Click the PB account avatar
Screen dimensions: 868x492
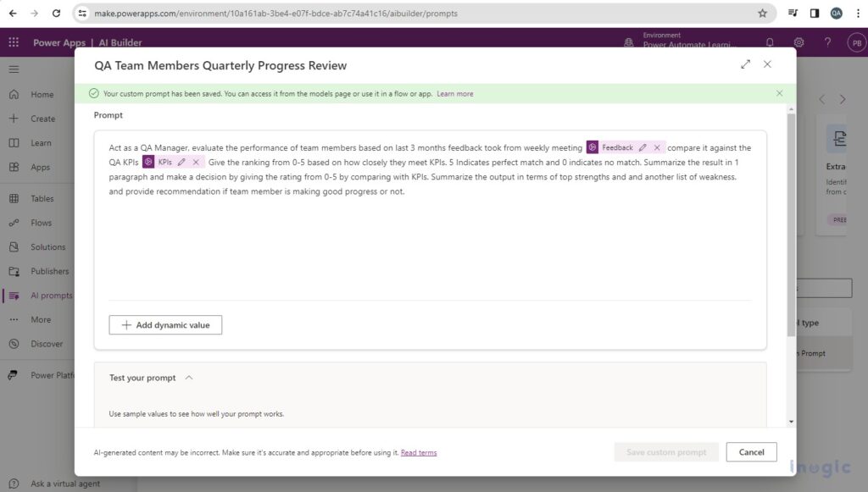click(x=856, y=41)
